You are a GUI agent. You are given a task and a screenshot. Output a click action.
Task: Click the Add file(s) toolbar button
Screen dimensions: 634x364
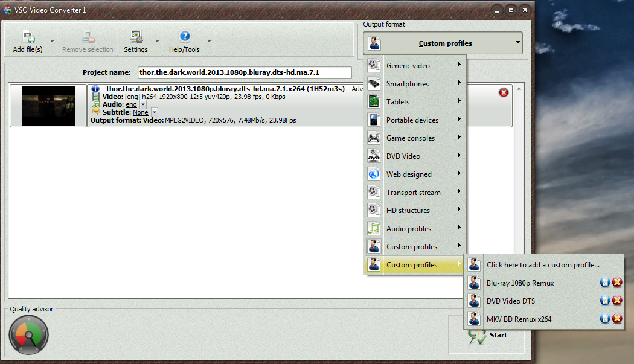[28, 42]
